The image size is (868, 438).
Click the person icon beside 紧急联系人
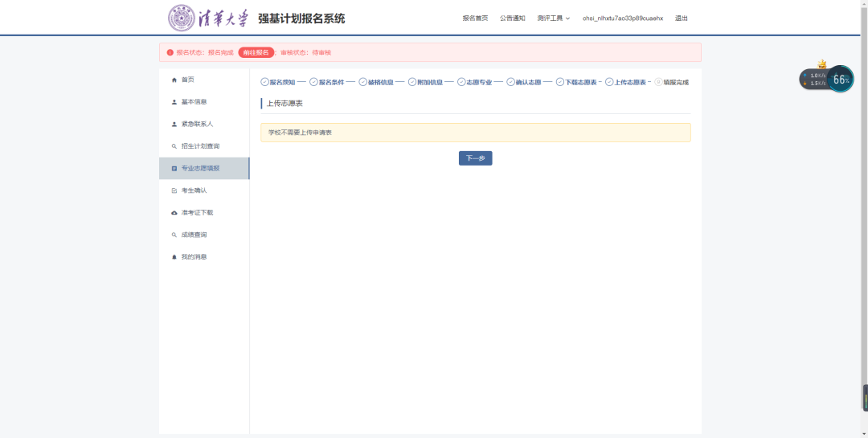coord(174,124)
